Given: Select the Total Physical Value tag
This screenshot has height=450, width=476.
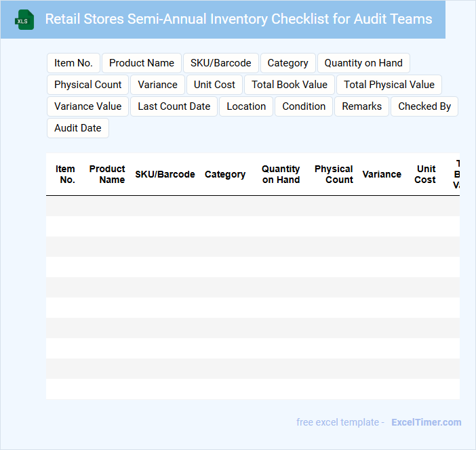Looking at the screenshot, I should (389, 85).
